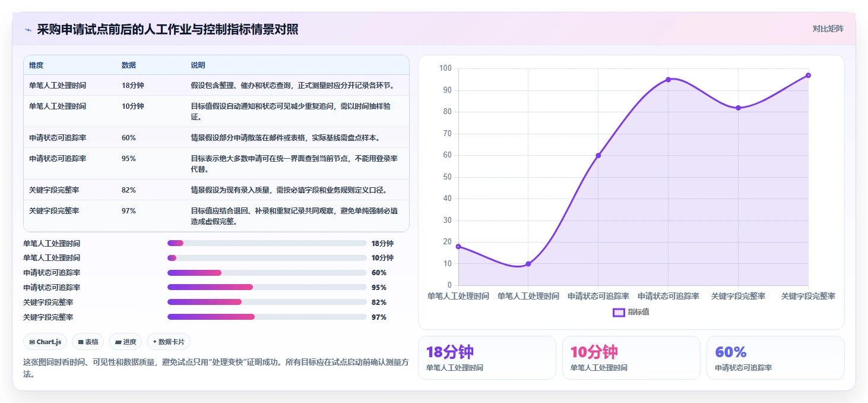Click the 18分钟 cell in the table
Screen dimensions: 868x403
[133, 86]
